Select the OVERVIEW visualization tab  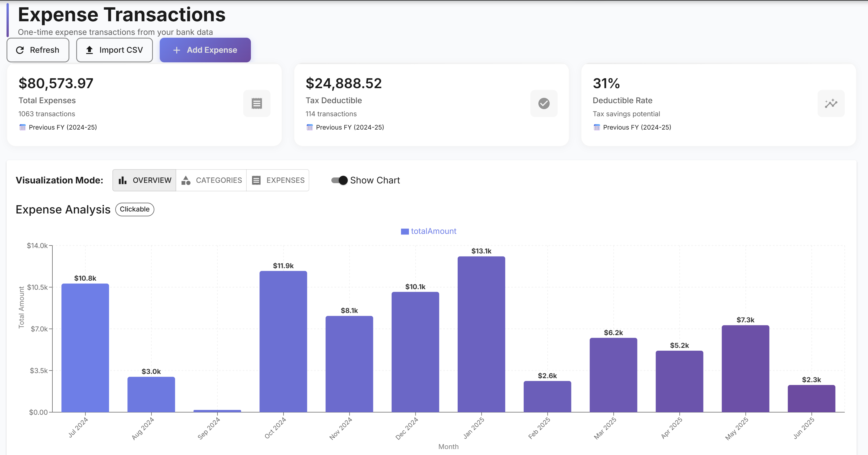point(144,180)
